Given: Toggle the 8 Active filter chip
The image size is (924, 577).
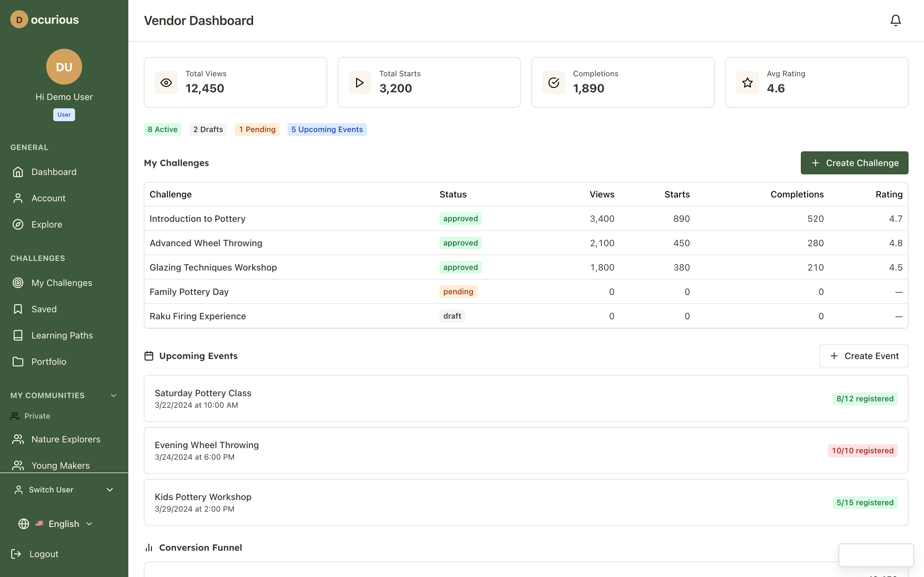Looking at the screenshot, I should coord(162,130).
